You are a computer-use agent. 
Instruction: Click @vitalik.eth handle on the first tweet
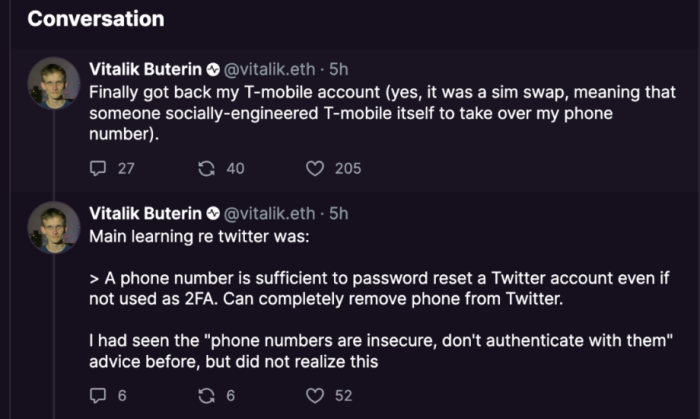click(269, 69)
